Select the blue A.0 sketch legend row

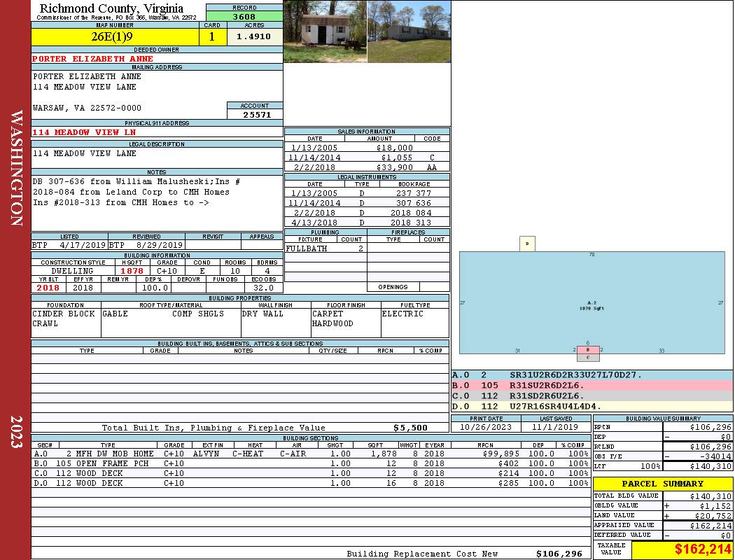pos(591,375)
